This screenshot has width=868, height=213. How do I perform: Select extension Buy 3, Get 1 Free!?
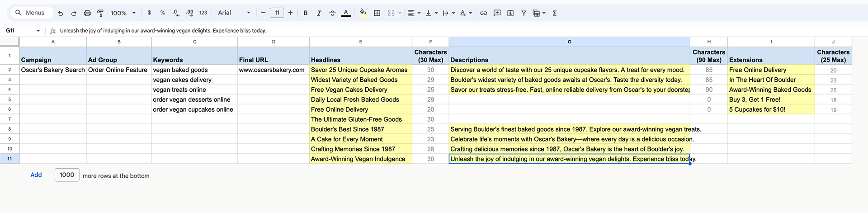(x=771, y=99)
